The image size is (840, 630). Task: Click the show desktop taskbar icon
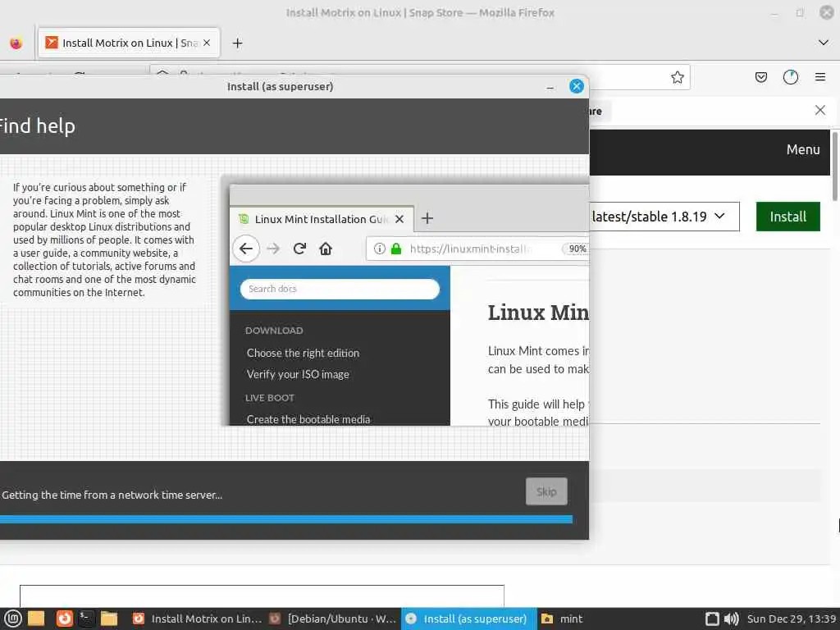tap(36, 619)
